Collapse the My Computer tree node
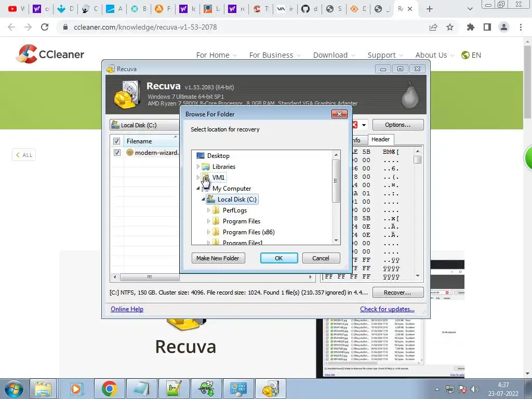Image resolution: width=532 pixels, height=399 pixels. point(198,188)
